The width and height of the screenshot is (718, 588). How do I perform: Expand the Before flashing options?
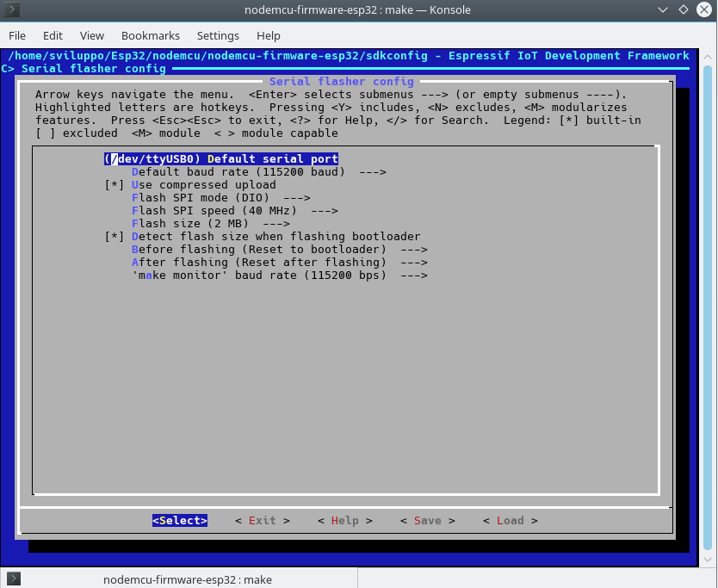(279, 250)
